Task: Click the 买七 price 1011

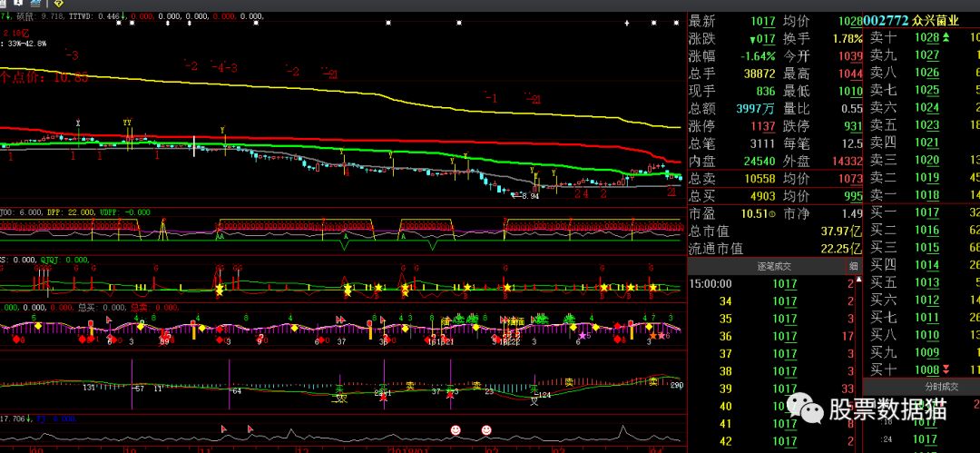Action: [926, 318]
